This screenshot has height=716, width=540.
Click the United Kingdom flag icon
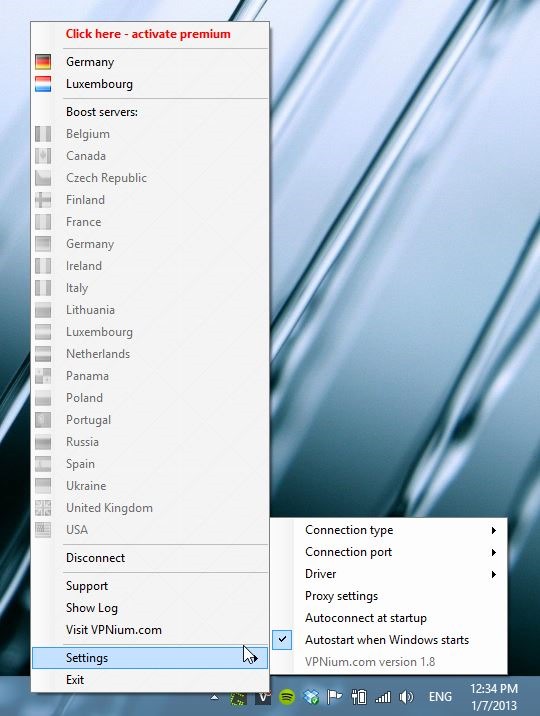(43, 507)
